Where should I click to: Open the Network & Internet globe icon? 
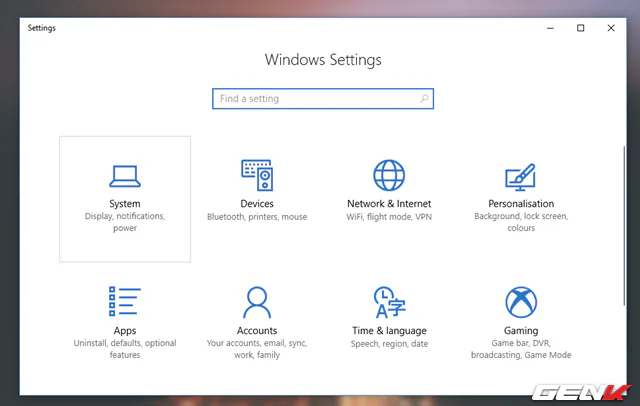click(x=389, y=175)
